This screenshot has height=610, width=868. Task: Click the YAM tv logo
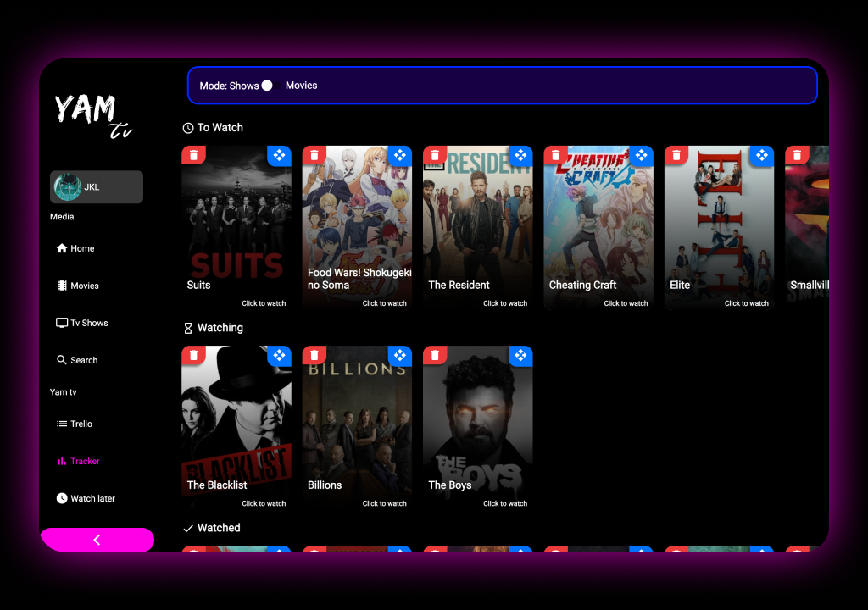tap(94, 115)
